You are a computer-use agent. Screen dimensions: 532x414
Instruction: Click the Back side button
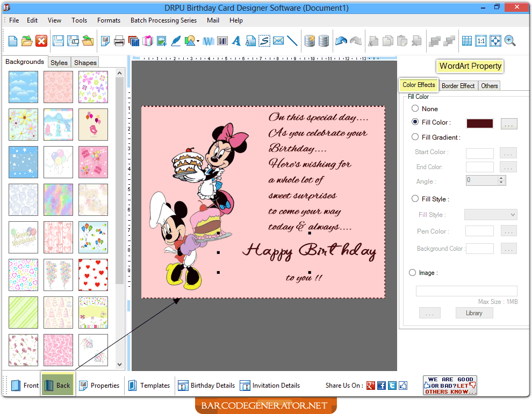[x=57, y=386]
